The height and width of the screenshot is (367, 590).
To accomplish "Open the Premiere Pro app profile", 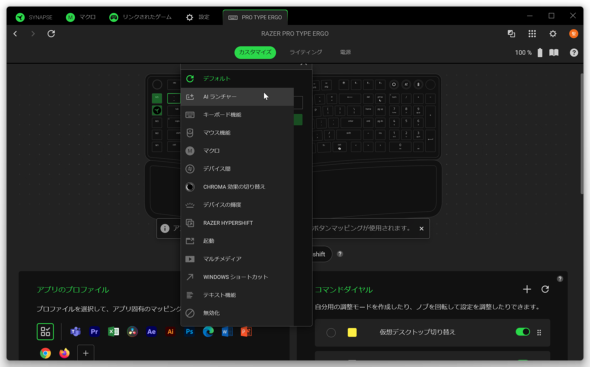I will click(94, 332).
